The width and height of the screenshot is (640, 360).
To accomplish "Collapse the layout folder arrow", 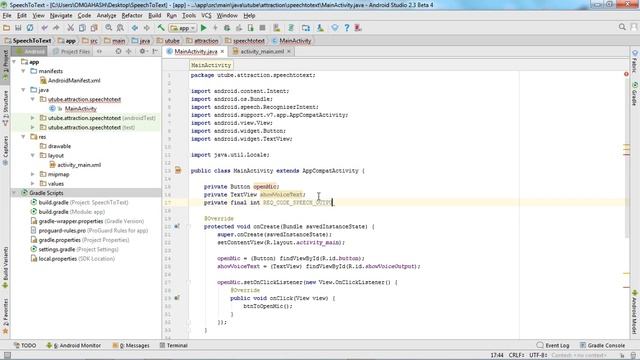I will [x=33, y=156].
